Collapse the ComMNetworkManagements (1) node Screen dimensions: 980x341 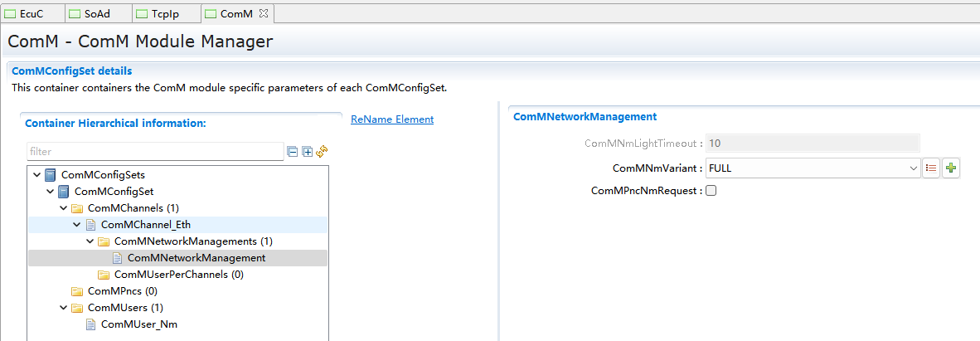tap(90, 241)
